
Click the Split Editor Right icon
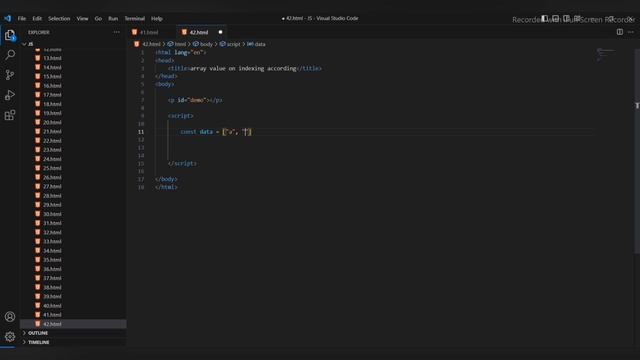tap(620, 32)
